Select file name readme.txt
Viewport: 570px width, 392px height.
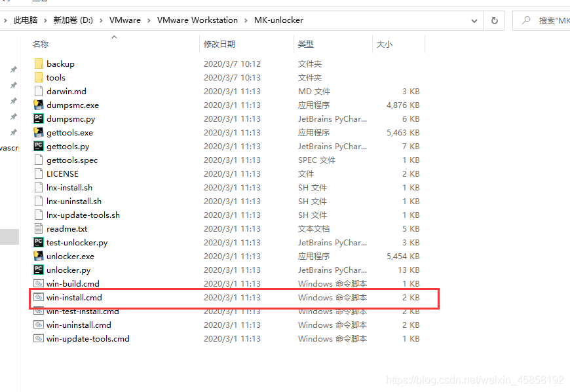pyautogui.click(x=67, y=228)
